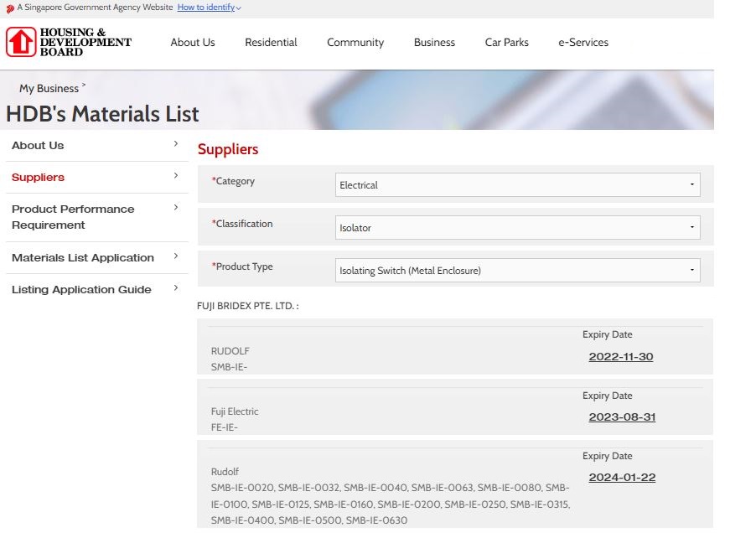Open the Classification dropdown showing Isolator
This screenshot has height=538, width=756.
tap(518, 228)
